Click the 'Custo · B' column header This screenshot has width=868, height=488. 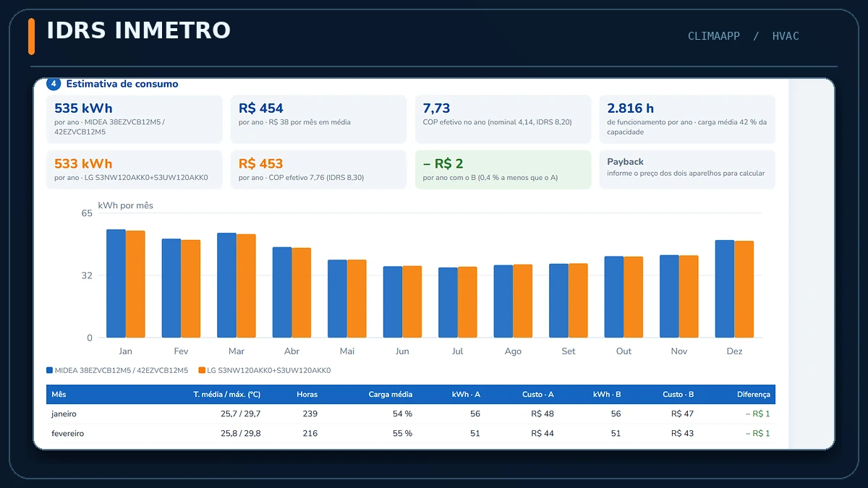(x=678, y=395)
